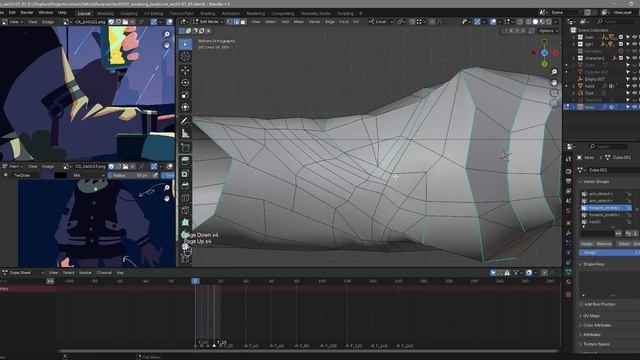Select the Knife tool
The image size is (640, 360).
click(x=185, y=210)
